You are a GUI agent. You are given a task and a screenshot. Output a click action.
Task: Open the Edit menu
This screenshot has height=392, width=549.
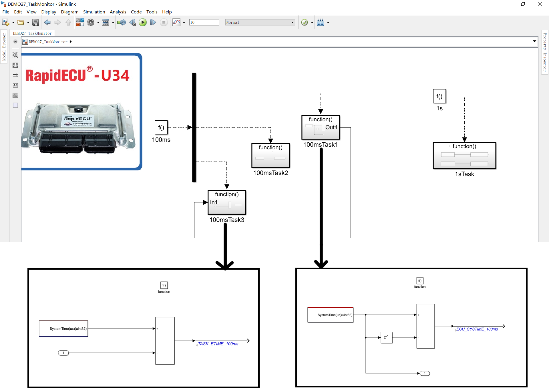(18, 12)
